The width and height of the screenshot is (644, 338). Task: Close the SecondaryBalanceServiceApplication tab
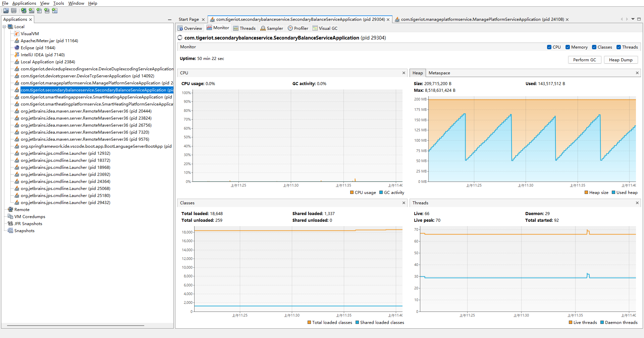click(388, 20)
